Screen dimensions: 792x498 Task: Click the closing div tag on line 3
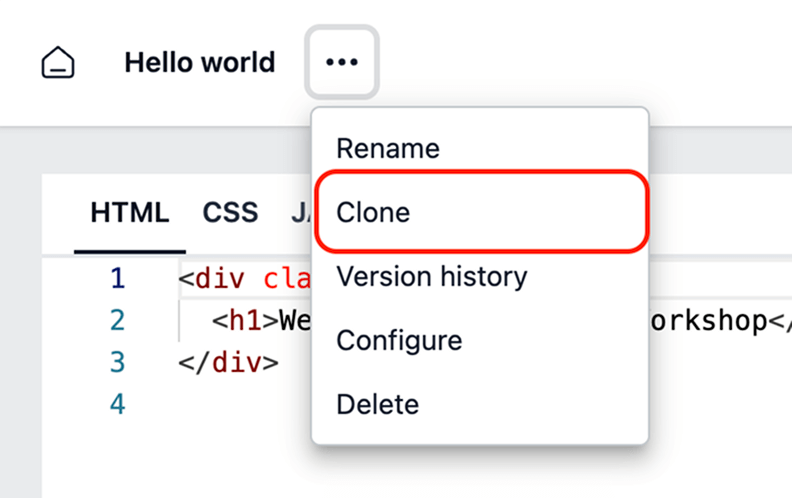(228, 362)
